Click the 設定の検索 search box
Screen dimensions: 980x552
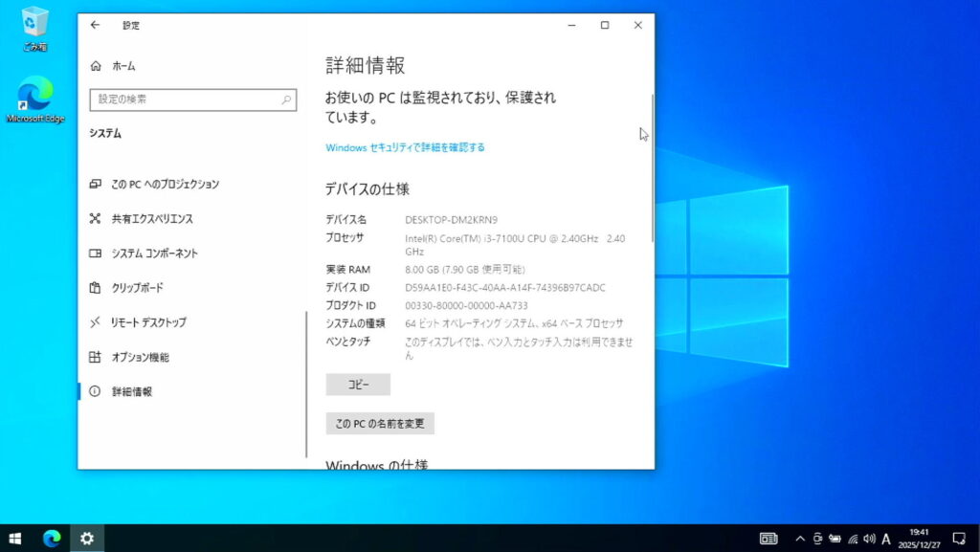(192, 99)
